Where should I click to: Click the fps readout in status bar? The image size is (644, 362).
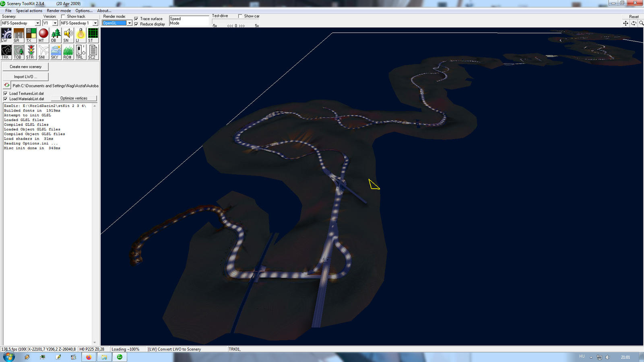pyautogui.click(x=14, y=349)
